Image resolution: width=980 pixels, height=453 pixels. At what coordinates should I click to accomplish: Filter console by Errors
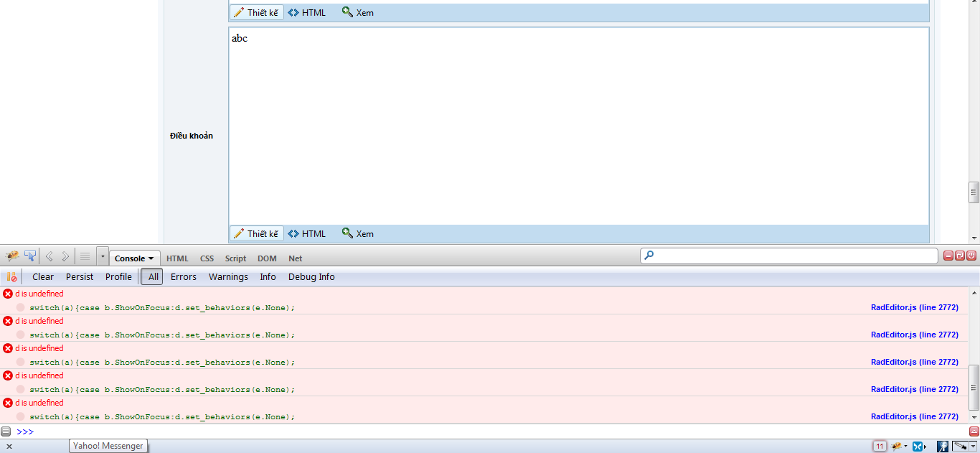point(184,276)
